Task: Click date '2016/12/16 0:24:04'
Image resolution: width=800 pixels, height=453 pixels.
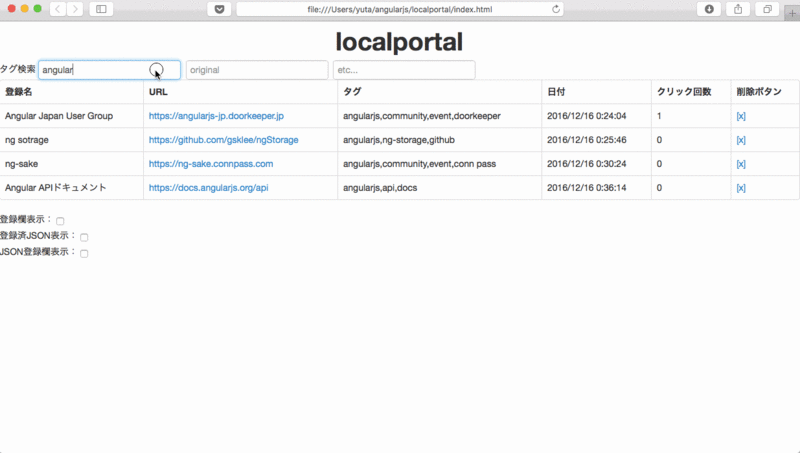Action: click(x=587, y=116)
